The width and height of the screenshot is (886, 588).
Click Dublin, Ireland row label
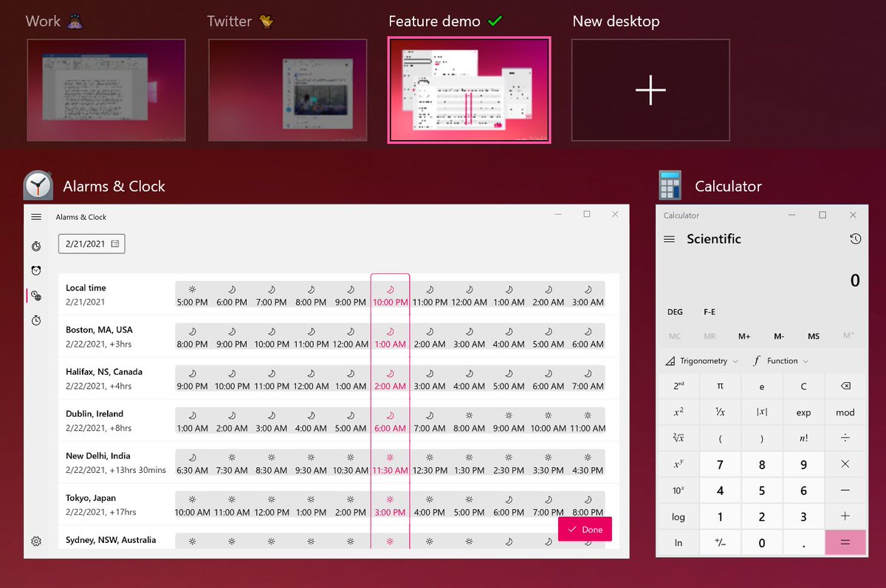coord(95,414)
